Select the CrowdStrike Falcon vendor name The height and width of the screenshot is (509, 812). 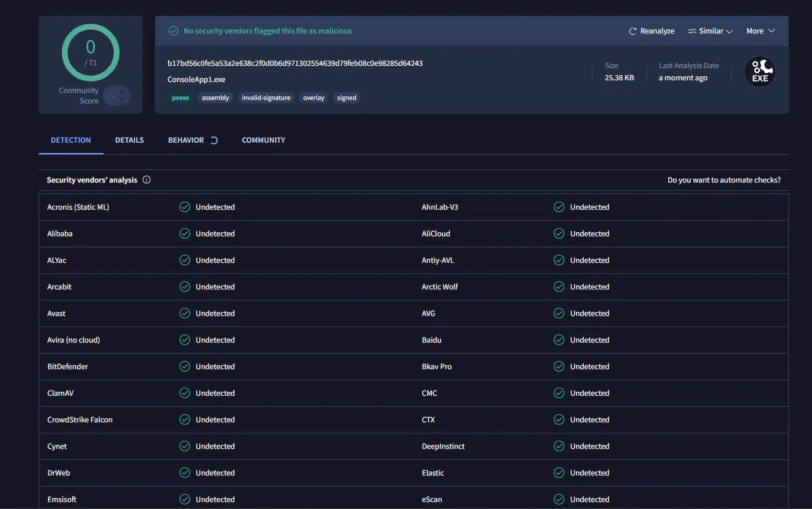[80, 419]
